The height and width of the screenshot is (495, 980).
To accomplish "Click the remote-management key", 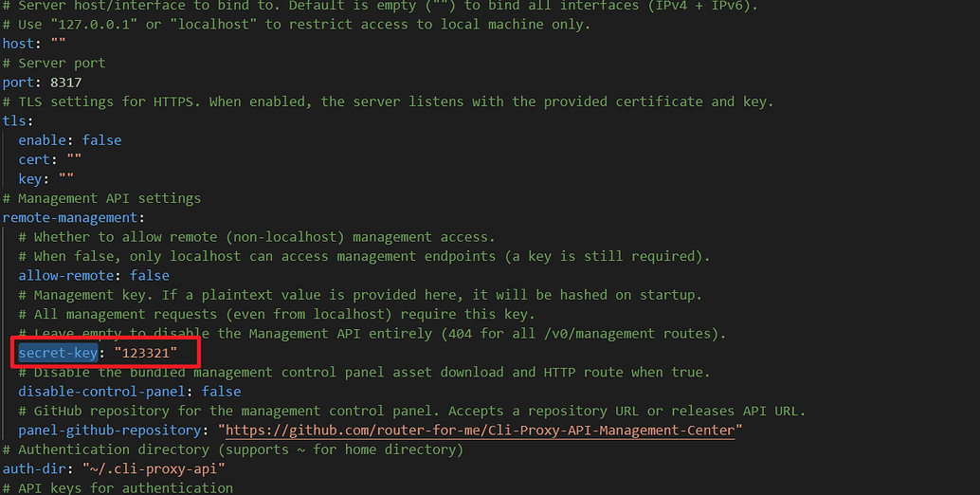I will (x=70, y=217).
